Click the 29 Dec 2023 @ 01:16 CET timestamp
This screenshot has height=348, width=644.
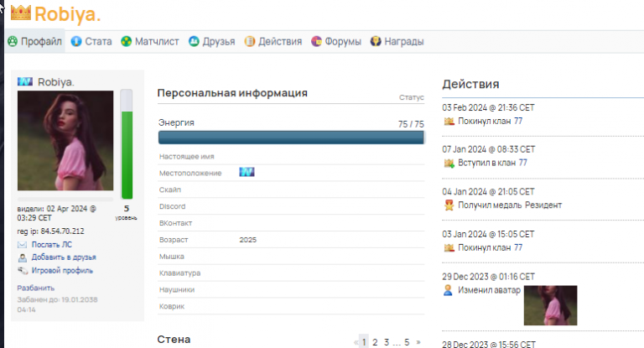tap(488, 277)
